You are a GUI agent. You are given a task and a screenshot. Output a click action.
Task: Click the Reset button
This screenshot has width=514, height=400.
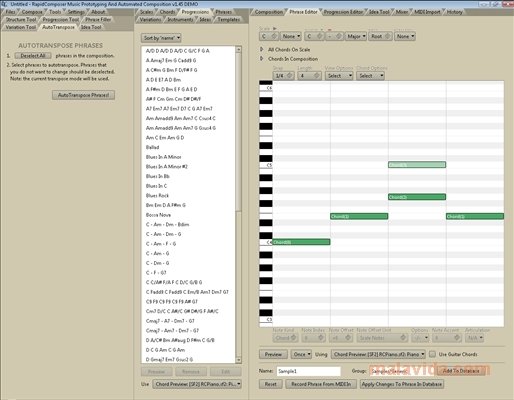(x=270, y=384)
